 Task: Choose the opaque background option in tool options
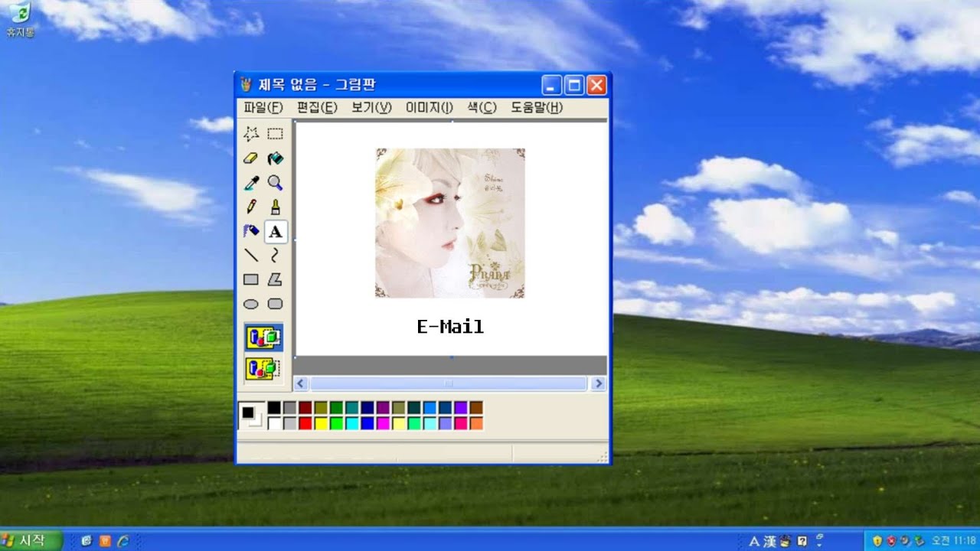(263, 337)
